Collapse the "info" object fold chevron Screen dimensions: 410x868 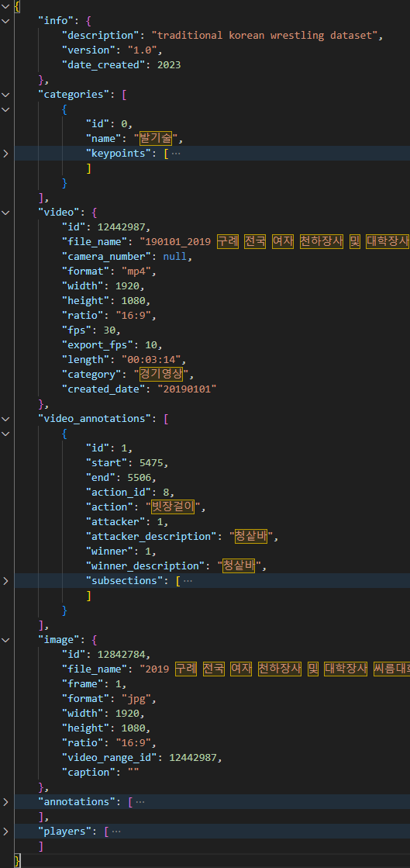click(x=5, y=20)
